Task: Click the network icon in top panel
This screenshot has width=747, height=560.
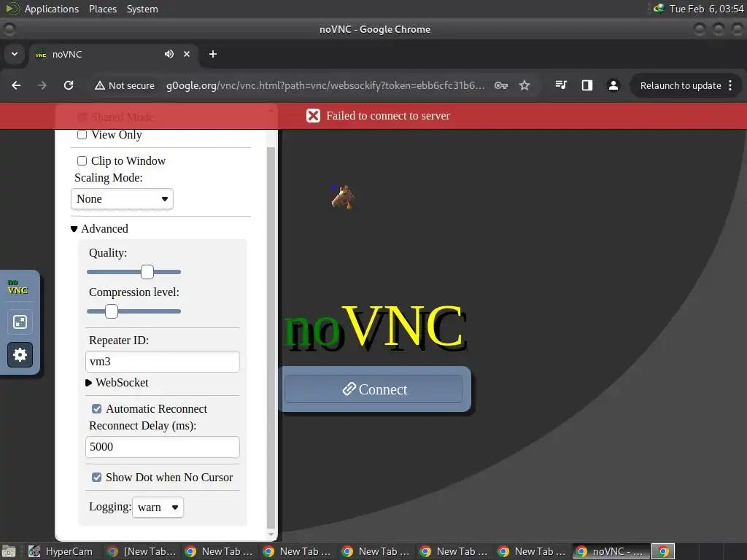Action: pos(659,8)
